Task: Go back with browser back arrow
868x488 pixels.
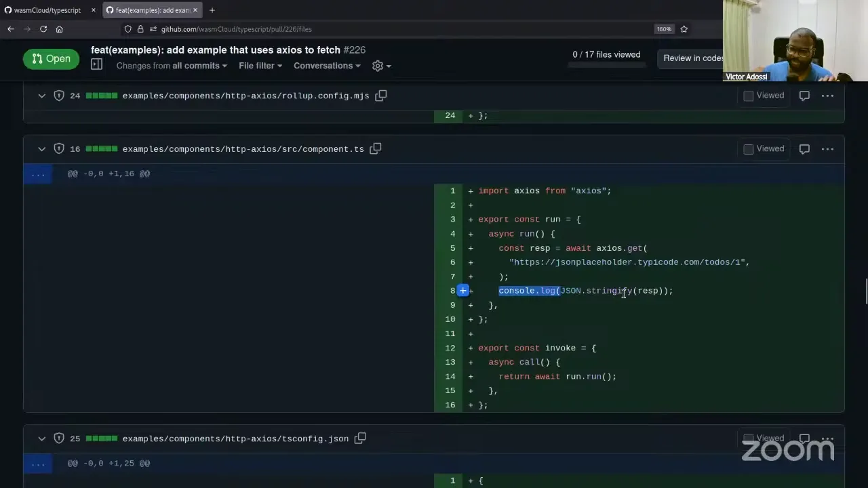Action: 11,29
